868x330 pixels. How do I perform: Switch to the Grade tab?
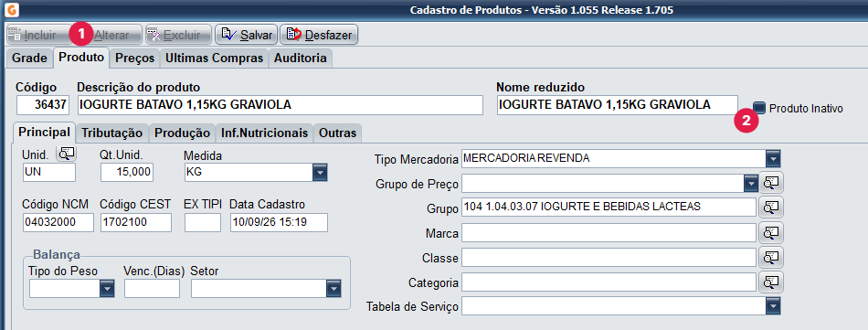[29, 59]
